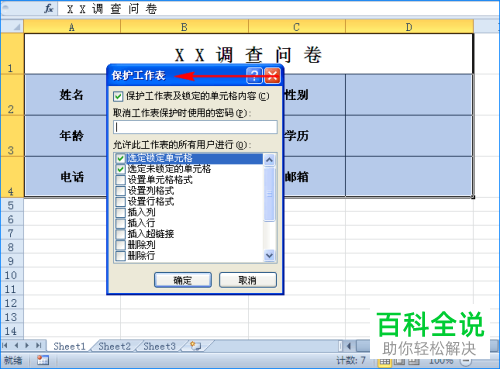Click the 年龄 cell

[72, 136]
